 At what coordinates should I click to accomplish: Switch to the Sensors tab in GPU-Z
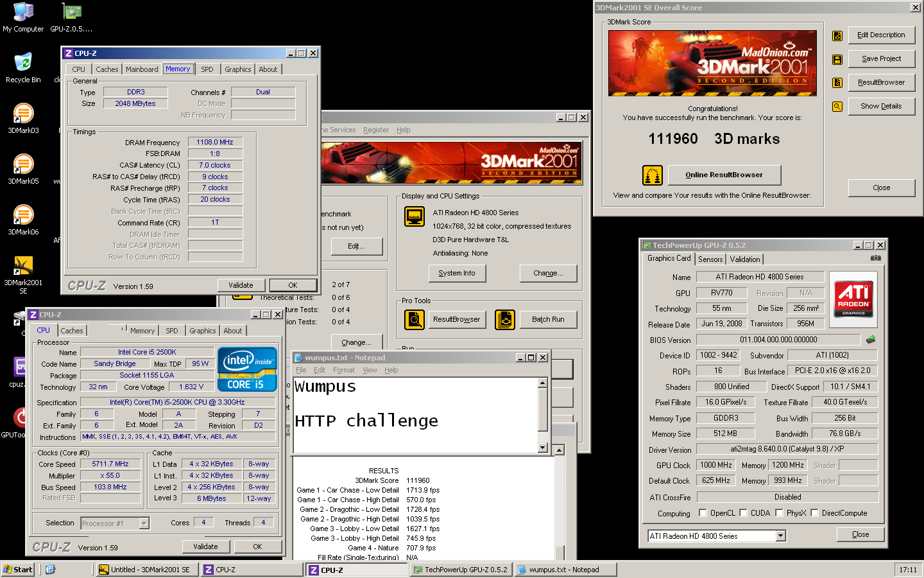click(710, 259)
